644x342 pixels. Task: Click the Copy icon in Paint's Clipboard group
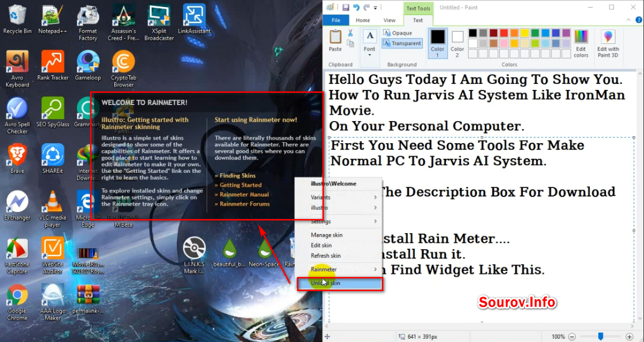[350, 43]
